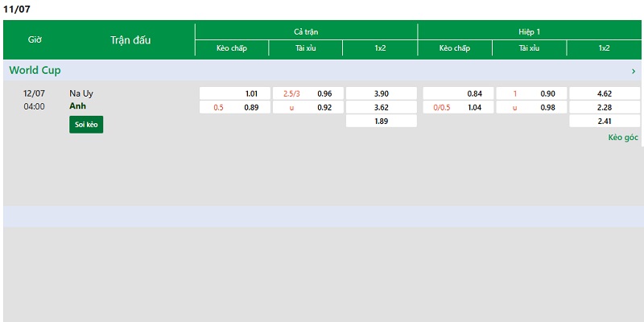Select full-match 1x2 odds 3.62
The height and width of the screenshot is (322, 644).
click(381, 108)
